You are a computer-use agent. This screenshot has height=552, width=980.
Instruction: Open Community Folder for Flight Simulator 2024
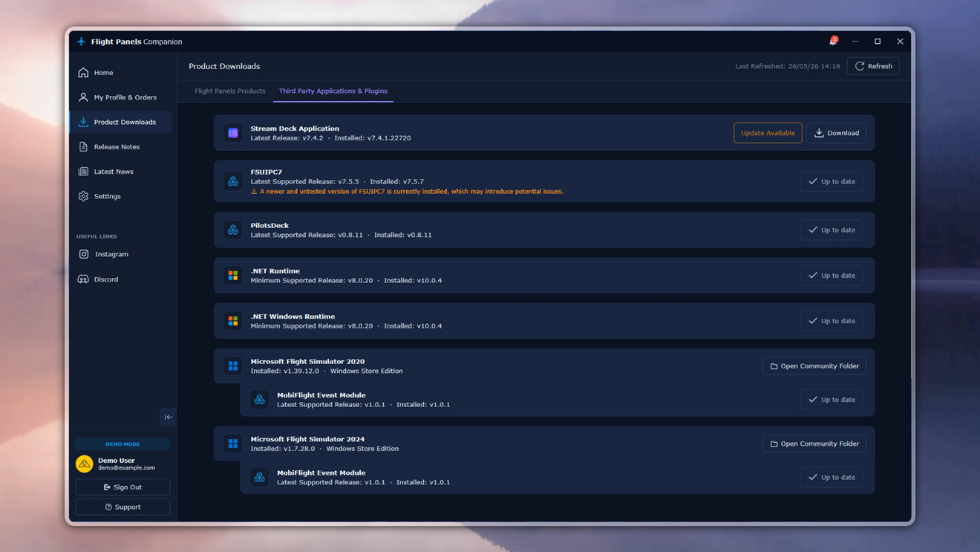point(814,444)
